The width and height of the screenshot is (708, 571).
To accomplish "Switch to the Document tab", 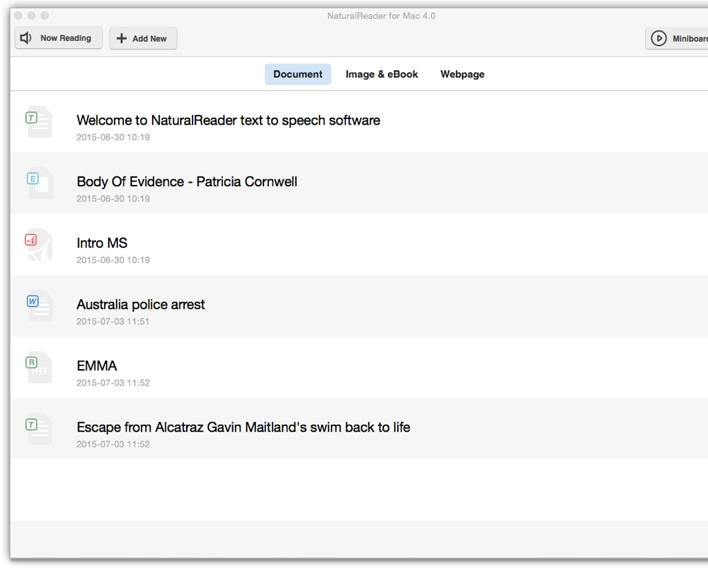I will click(x=298, y=74).
